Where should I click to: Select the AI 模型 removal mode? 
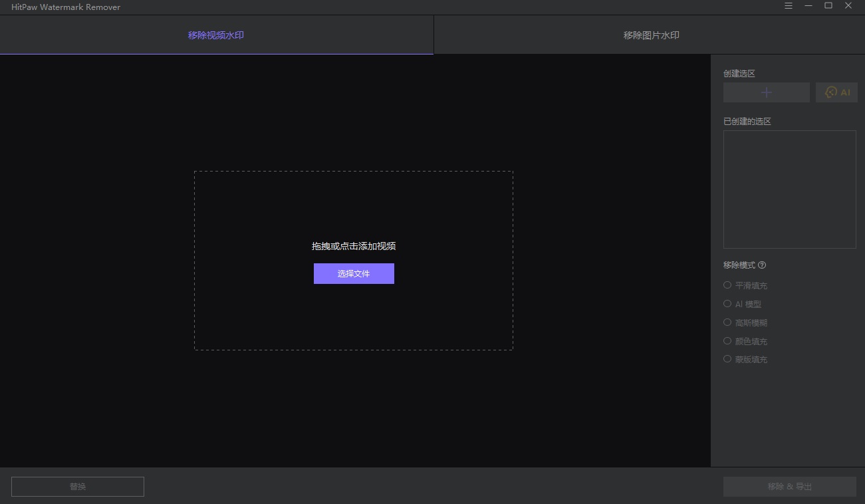click(x=742, y=304)
